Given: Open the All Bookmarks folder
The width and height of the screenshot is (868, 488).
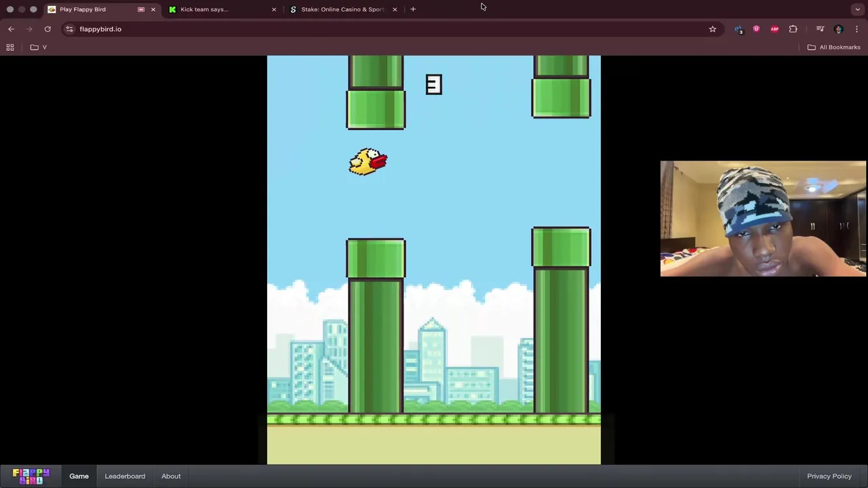Looking at the screenshot, I should click(833, 47).
